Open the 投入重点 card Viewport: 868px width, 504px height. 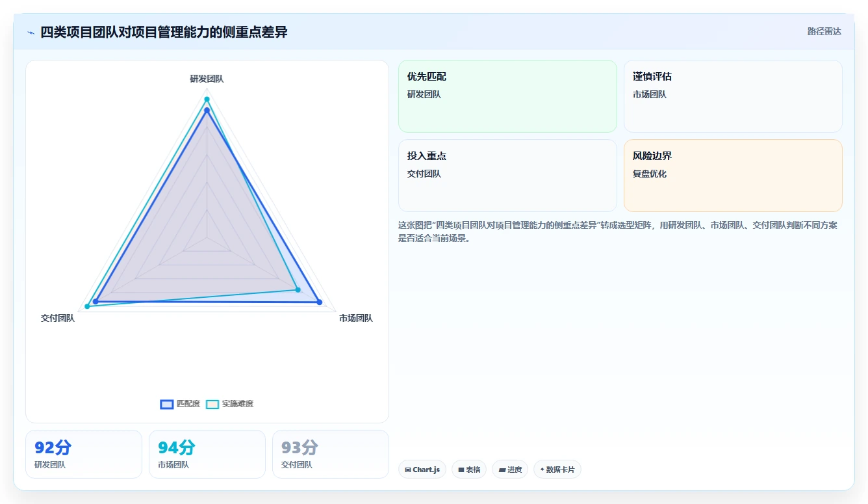(x=507, y=176)
